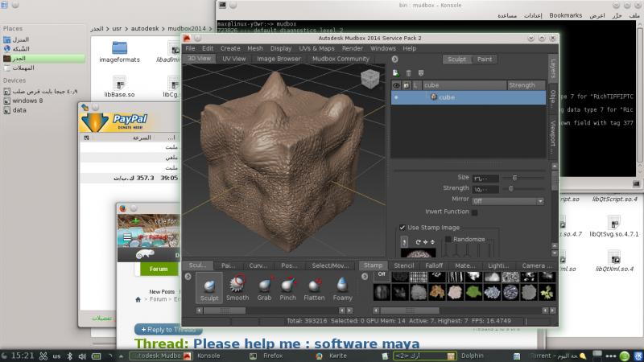The image size is (644, 362).
Task: Click the Bluetooth icon in system tray
Action: click(69, 356)
